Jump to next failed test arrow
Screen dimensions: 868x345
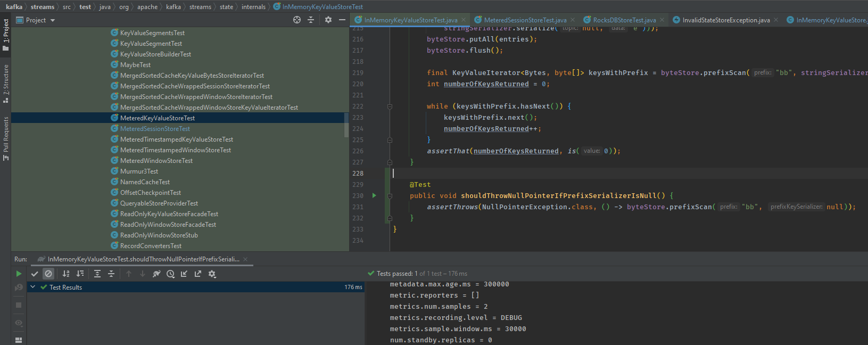[x=143, y=274]
